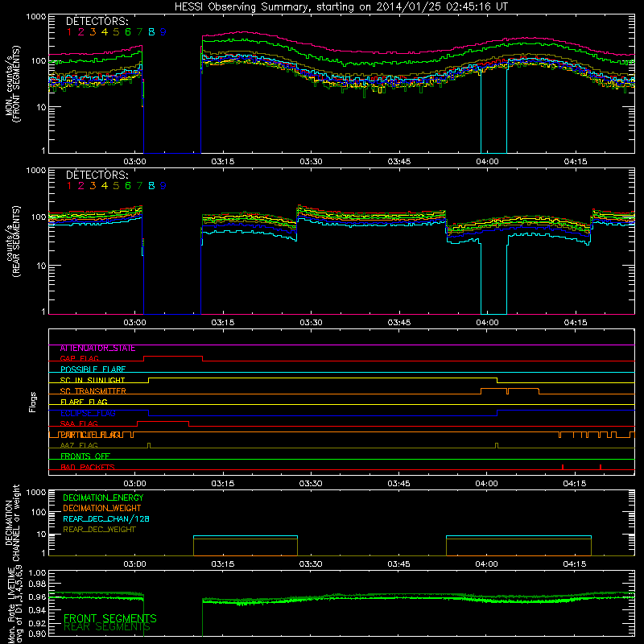Click the REAR_DEC_CHAN/128 legend entry

pyautogui.click(x=106, y=519)
